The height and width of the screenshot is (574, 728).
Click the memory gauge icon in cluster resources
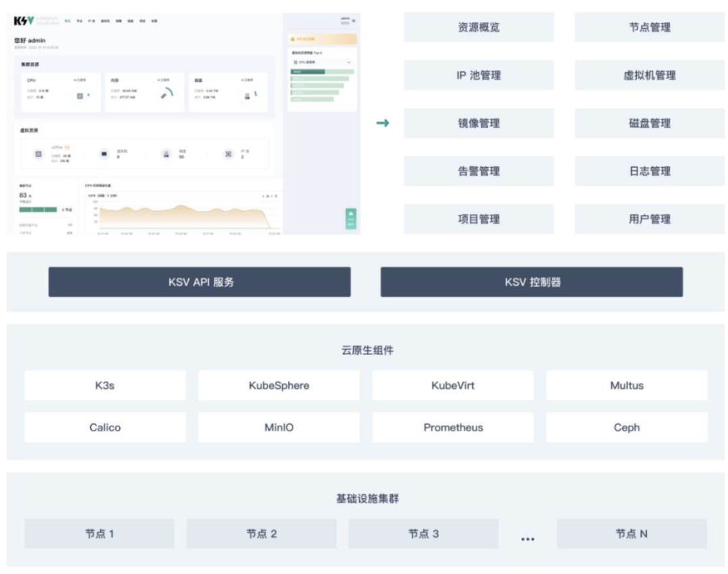[x=163, y=96]
